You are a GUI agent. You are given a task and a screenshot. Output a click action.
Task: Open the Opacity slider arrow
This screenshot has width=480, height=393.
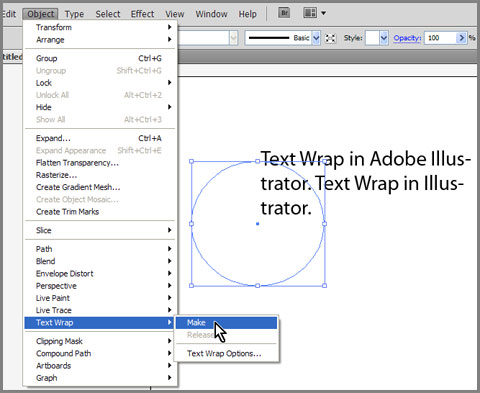(x=461, y=38)
